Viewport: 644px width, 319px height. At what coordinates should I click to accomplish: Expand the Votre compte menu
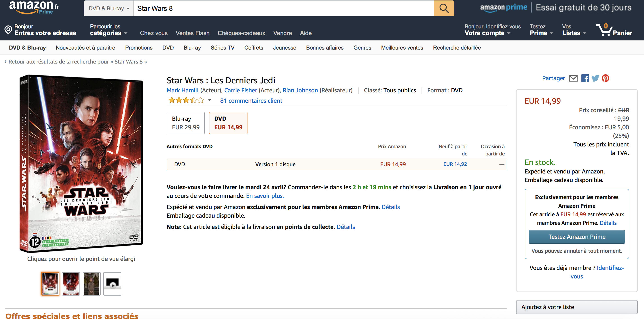coord(487,33)
